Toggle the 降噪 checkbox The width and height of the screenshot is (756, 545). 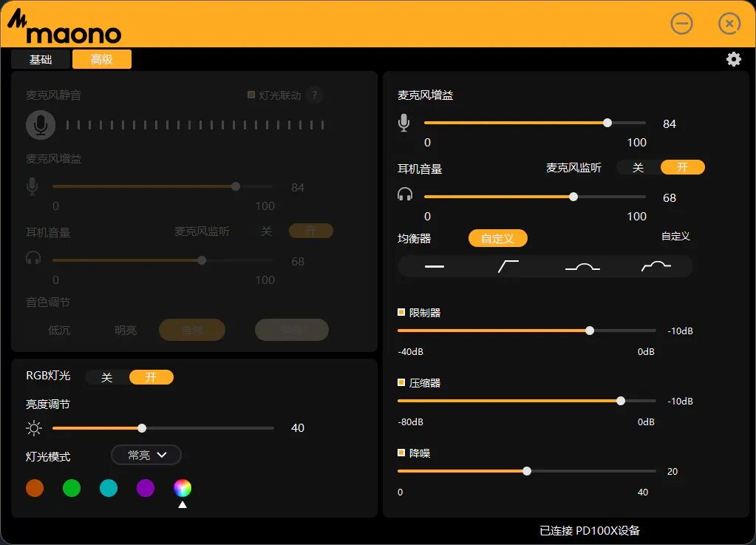click(401, 453)
